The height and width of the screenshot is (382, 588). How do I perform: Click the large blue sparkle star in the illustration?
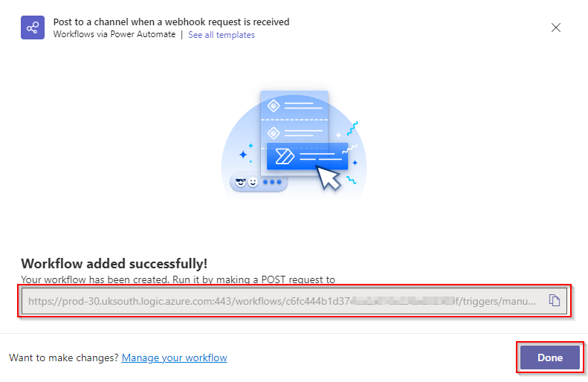point(243,155)
